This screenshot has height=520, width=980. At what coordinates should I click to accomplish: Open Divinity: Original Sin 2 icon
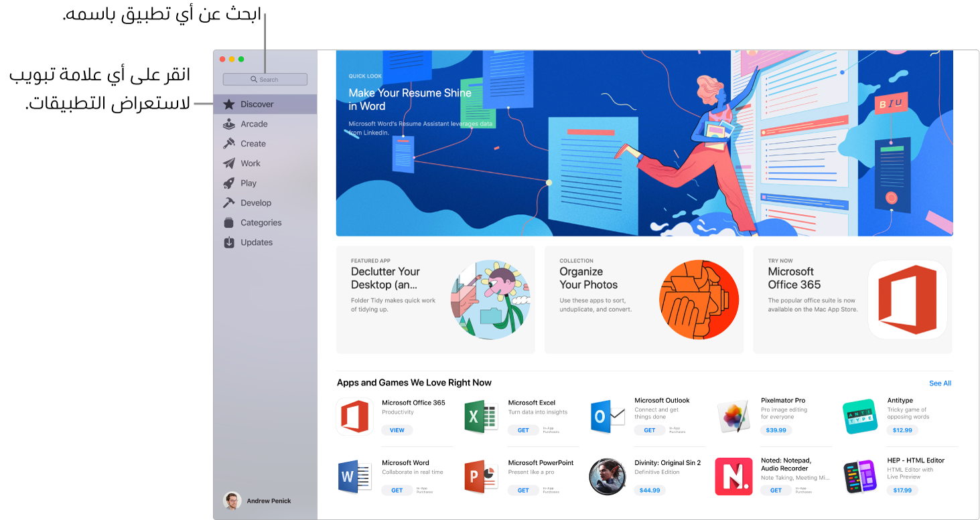pos(607,476)
